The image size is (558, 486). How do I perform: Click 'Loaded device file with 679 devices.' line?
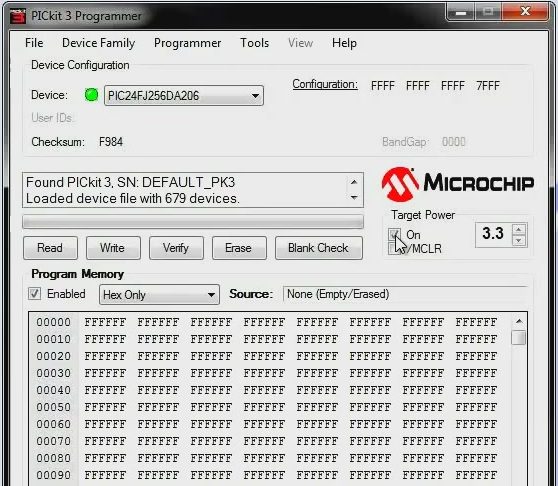[x=132, y=199]
